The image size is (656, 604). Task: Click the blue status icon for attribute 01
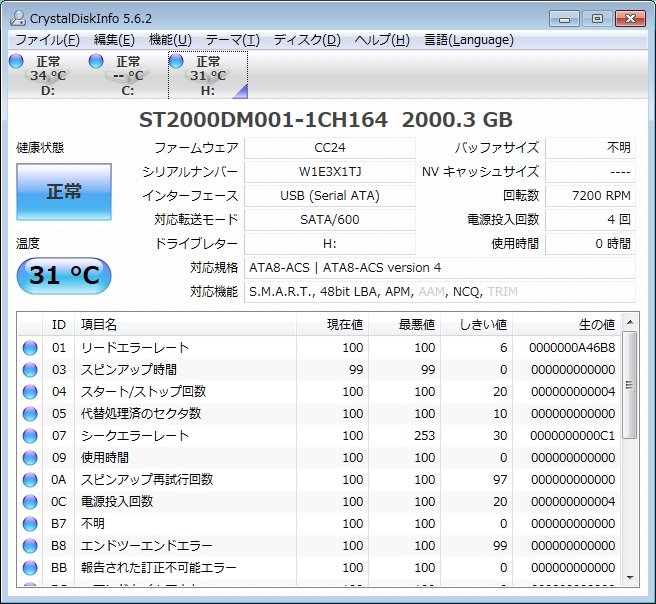pyautogui.click(x=30, y=348)
